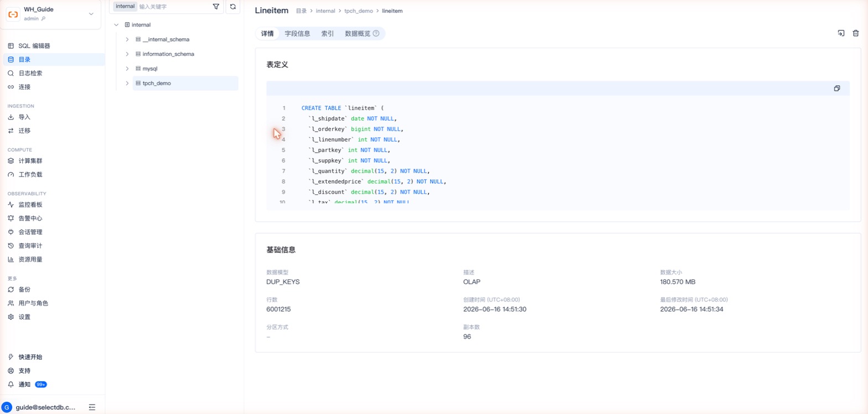Click the 告警中心 alarm bell icon

pyautogui.click(x=11, y=219)
